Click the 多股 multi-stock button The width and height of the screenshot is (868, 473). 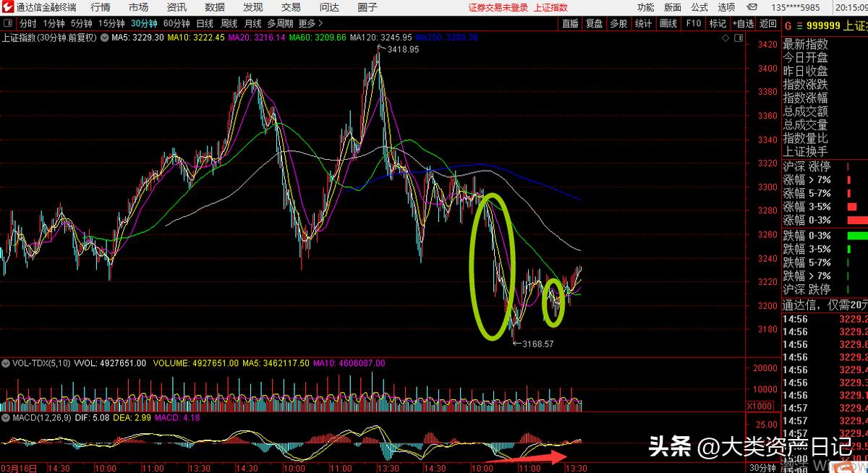(618, 23)
